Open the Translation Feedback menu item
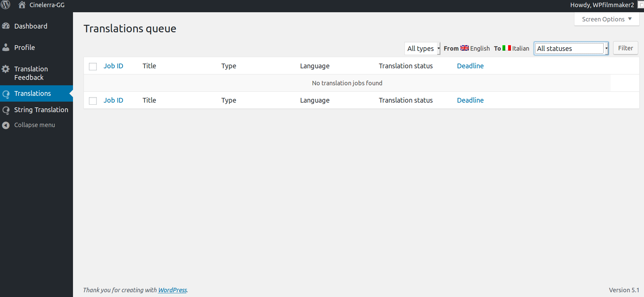Viewport: 644px width, 297px height. (x=31, y=73)
